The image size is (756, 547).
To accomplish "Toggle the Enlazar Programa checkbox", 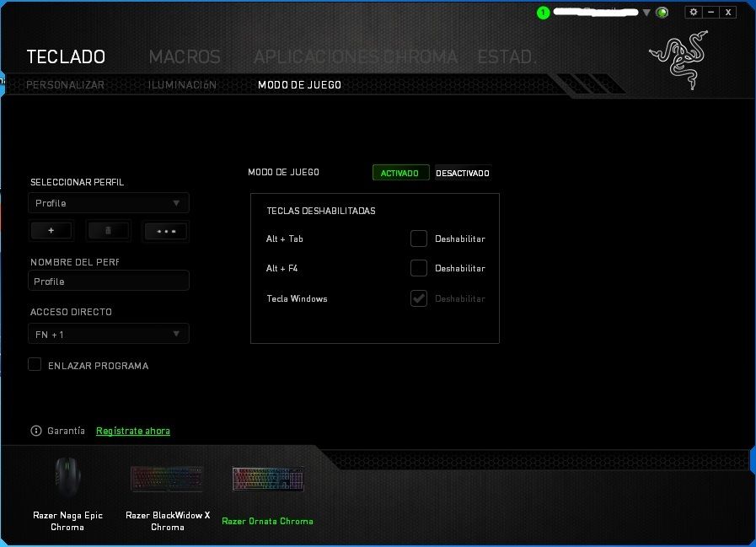I will click(x=35, y=364).
